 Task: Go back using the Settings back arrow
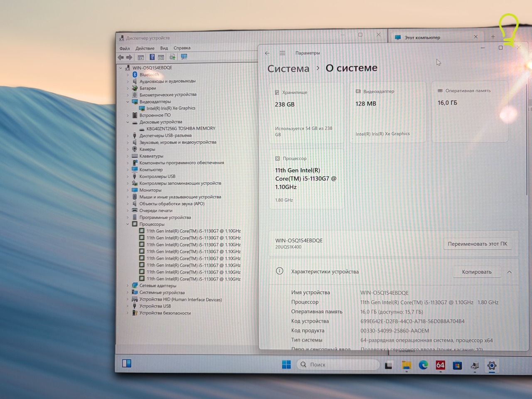(267, 53)
